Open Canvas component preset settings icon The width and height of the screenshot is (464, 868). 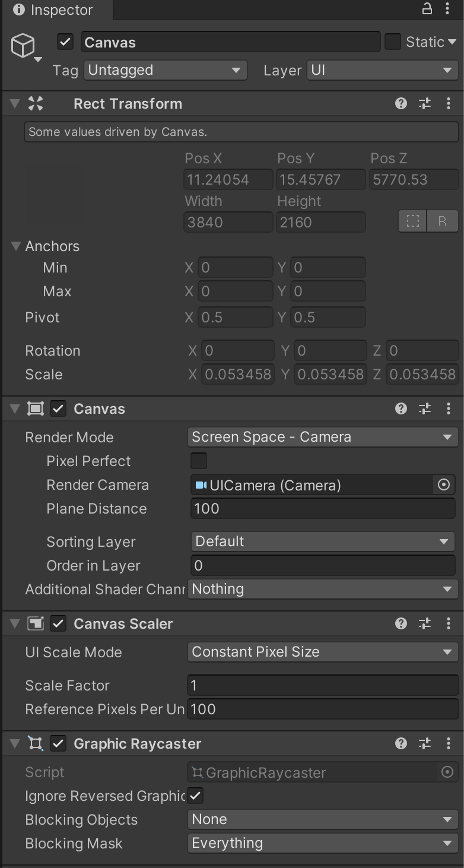[425, 408]
